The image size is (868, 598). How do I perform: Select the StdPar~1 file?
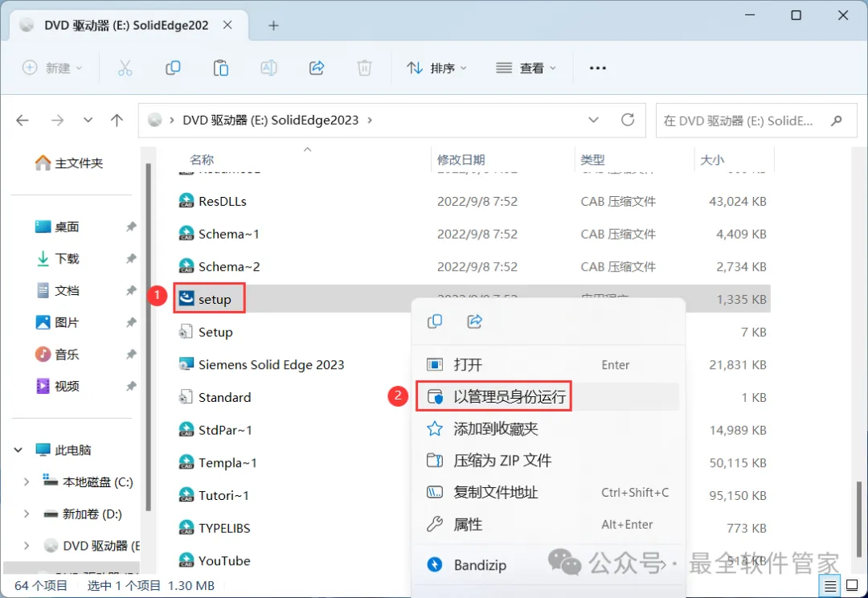click(215, 430)
